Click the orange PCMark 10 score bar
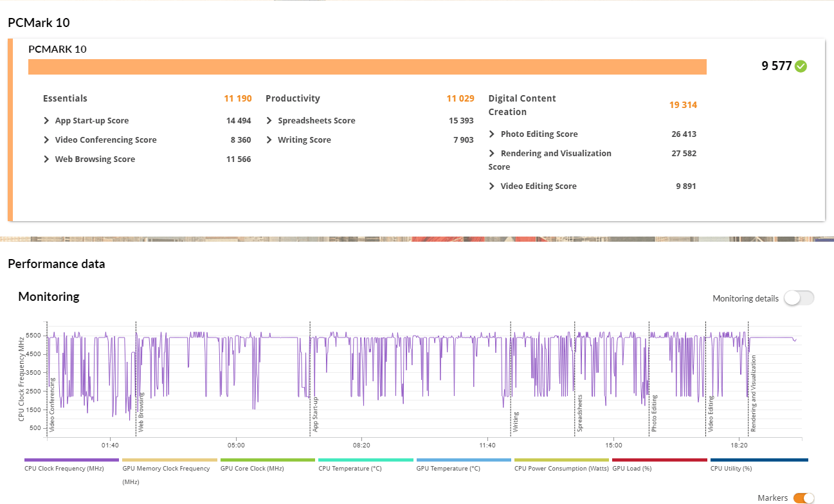Viewport: 834px width, 504px height. pos(367,67)
